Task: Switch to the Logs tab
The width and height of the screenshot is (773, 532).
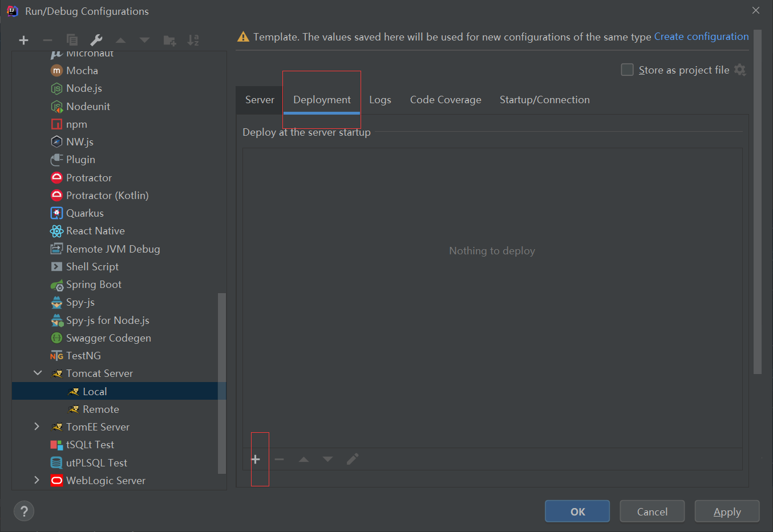Action: tap(380, 99)
